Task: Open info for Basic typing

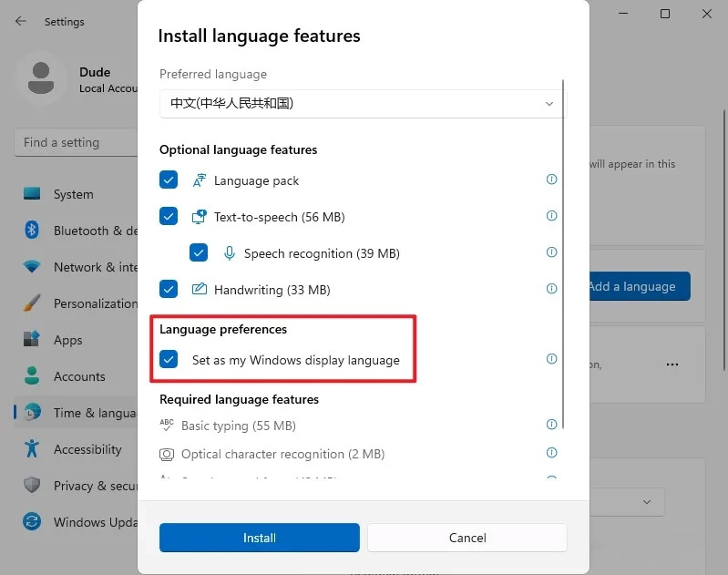Action: (551, 425)
